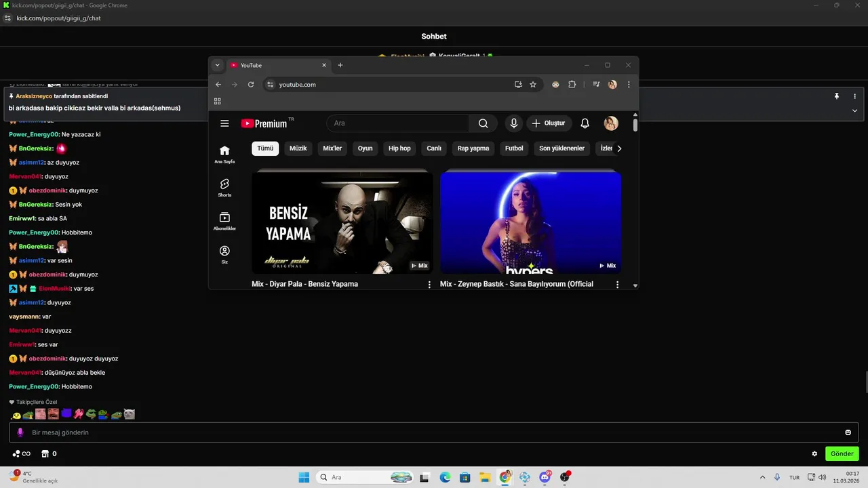
Task: Open the Kick channel shop icon
Action: pos(45,454)
